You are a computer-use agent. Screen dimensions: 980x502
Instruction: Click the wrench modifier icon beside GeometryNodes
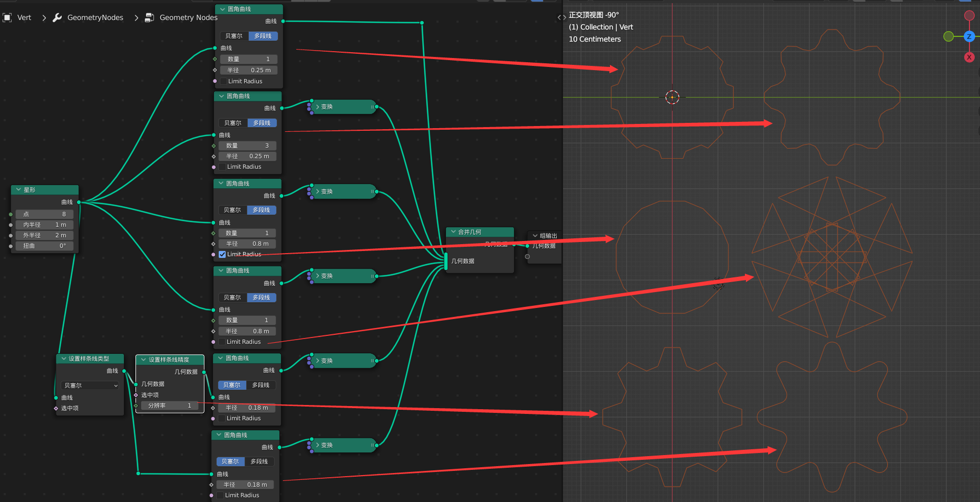pos(57,17)
